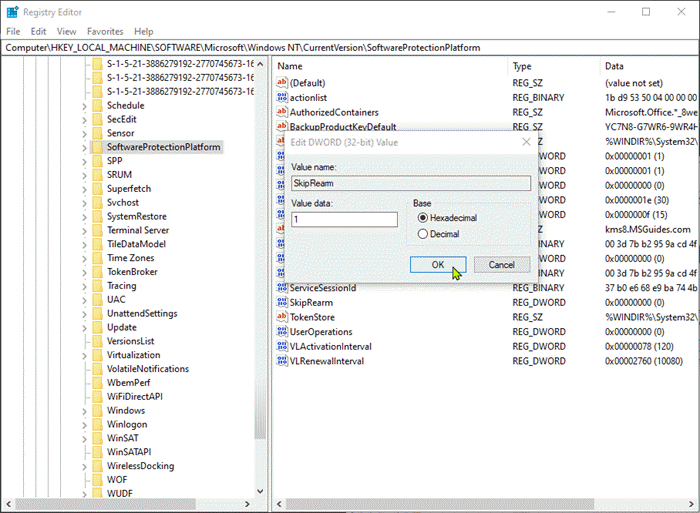Click the VLRenewalInterval value icon

[x=282, y=360]
